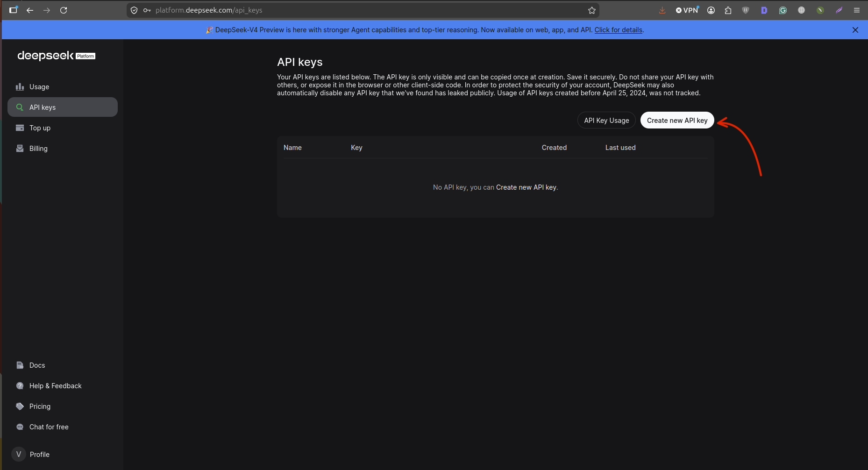The image size is (868, 470).
Task: Open the V Profile avatar
Action: coord(19,454)
